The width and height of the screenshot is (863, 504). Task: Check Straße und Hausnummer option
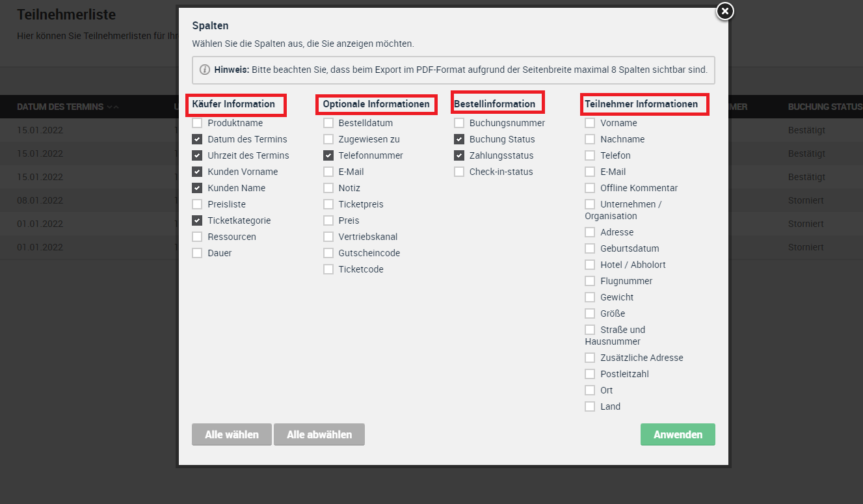(x=590, y=330)
